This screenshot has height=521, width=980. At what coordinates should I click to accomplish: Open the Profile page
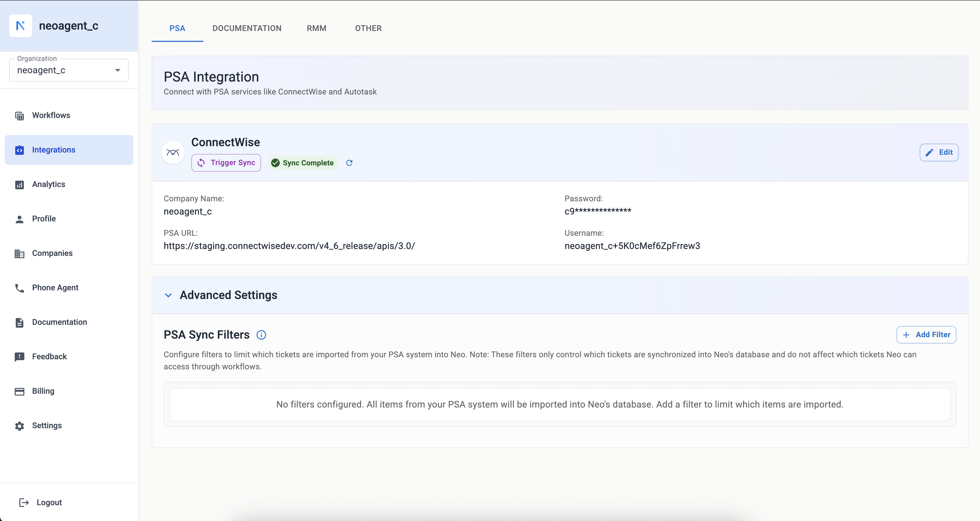point(69,219)
